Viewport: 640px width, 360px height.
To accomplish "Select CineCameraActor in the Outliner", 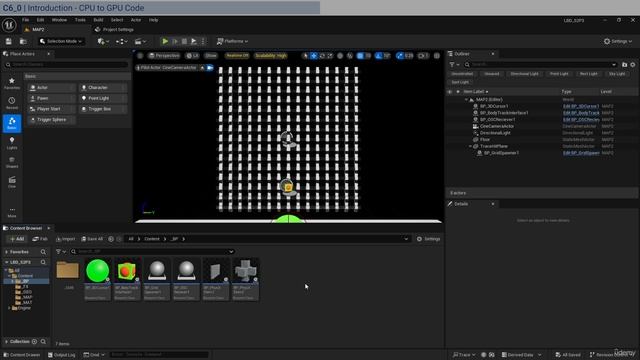I will coord(497,126).
